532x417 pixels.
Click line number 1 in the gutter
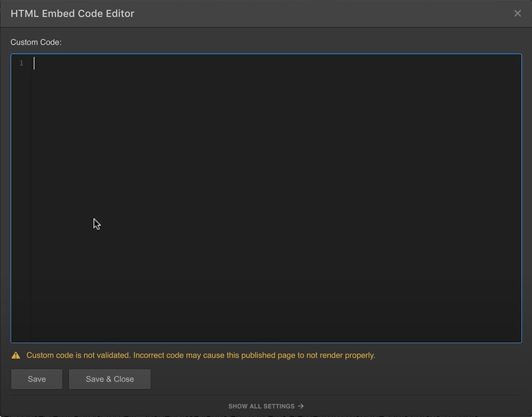pos(21,63)
